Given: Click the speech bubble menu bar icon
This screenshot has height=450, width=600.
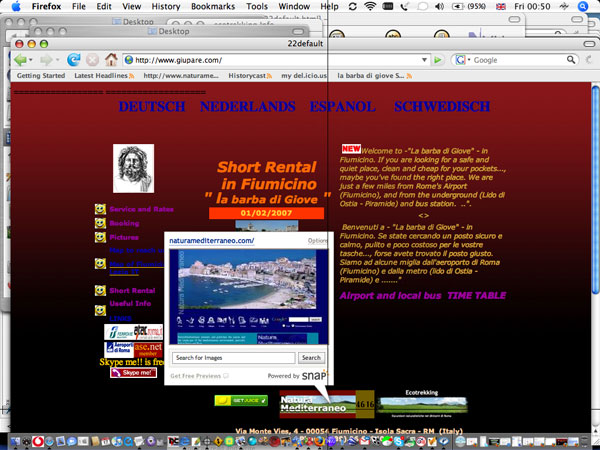Looking at the screenshot, I should pos(422,6).
